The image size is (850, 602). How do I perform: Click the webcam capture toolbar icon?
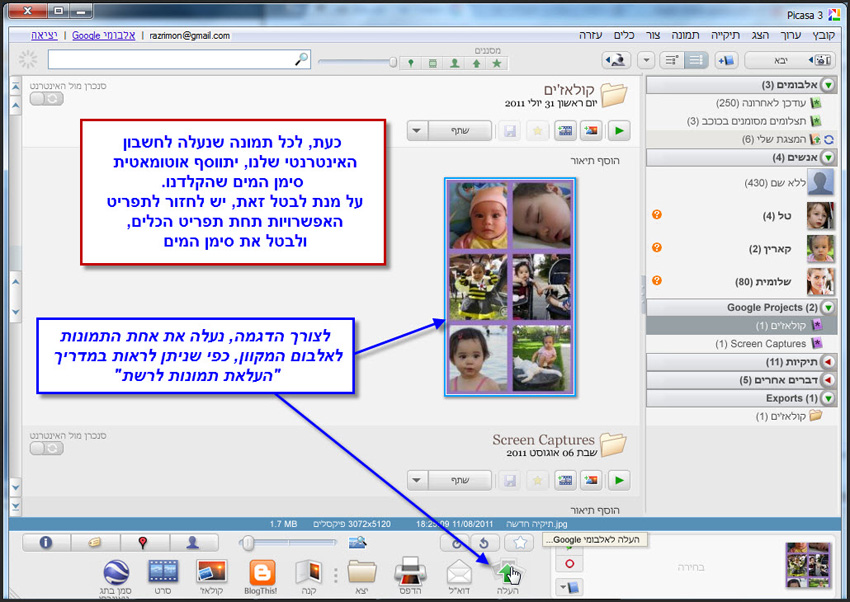(616, 60)
